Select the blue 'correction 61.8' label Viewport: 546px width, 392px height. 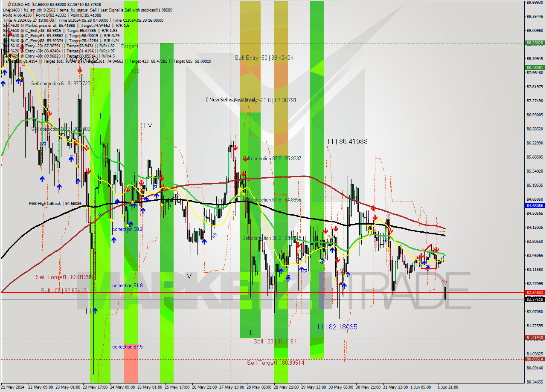tap(128, 285)
